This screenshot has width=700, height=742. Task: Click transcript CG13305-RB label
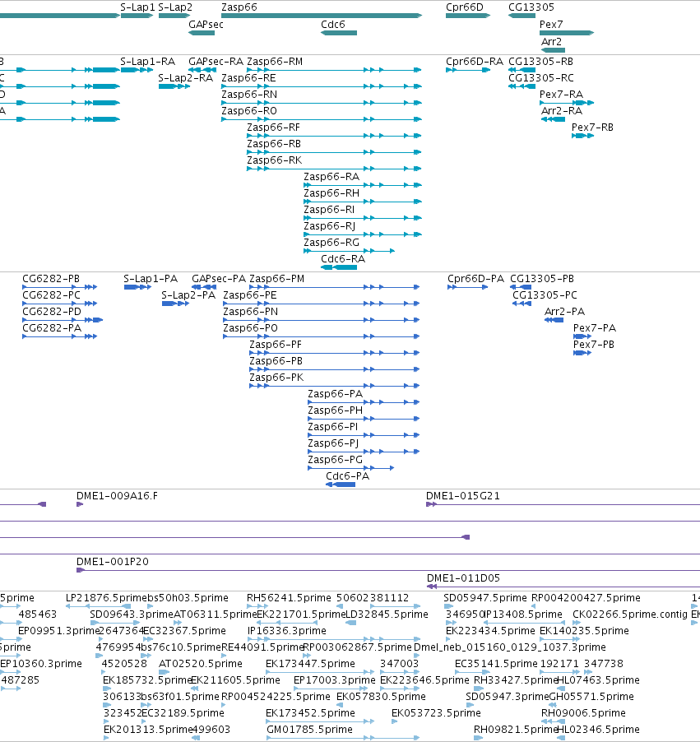pos(540,62)
